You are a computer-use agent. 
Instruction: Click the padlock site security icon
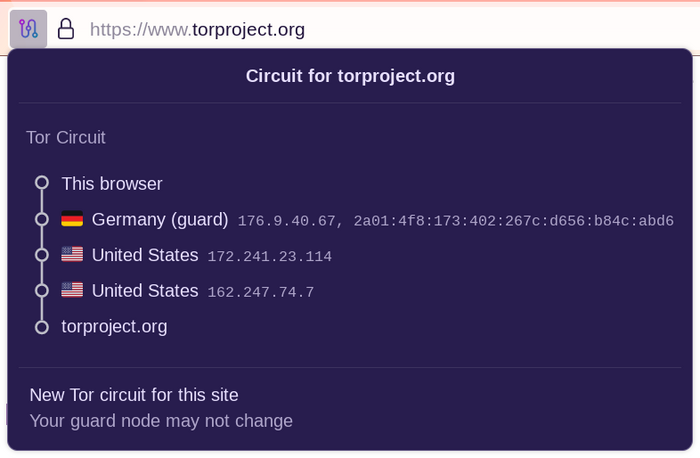[x=66, y=29]
